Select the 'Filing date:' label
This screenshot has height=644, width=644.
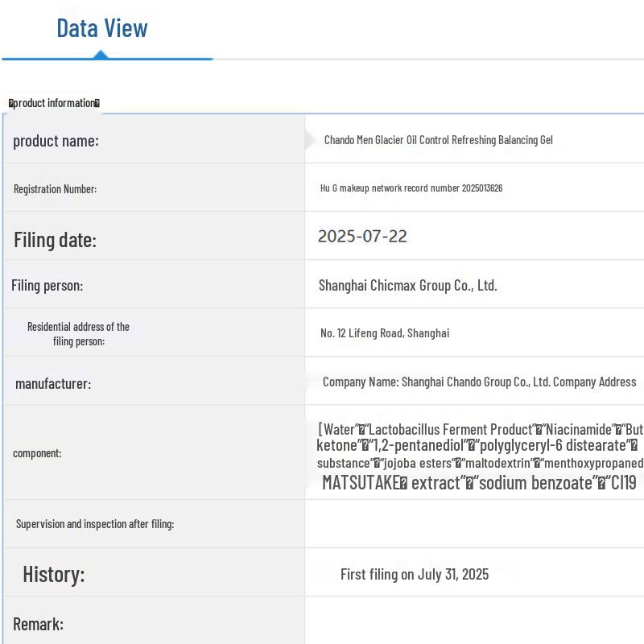55,240
